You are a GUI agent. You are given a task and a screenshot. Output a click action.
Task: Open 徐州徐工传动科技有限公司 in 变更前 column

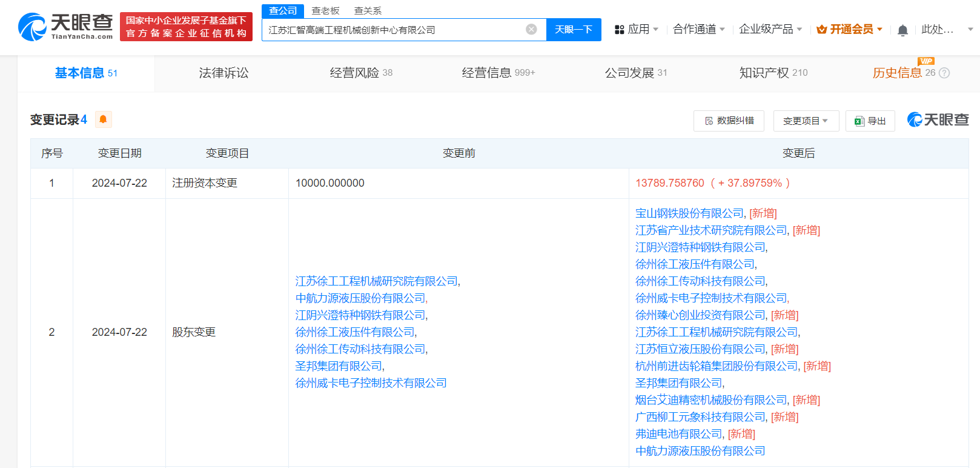point(360,349)
